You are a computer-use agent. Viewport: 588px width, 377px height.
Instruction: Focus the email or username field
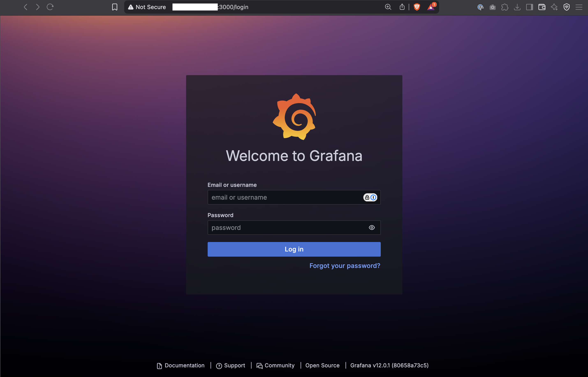[284, 197]
